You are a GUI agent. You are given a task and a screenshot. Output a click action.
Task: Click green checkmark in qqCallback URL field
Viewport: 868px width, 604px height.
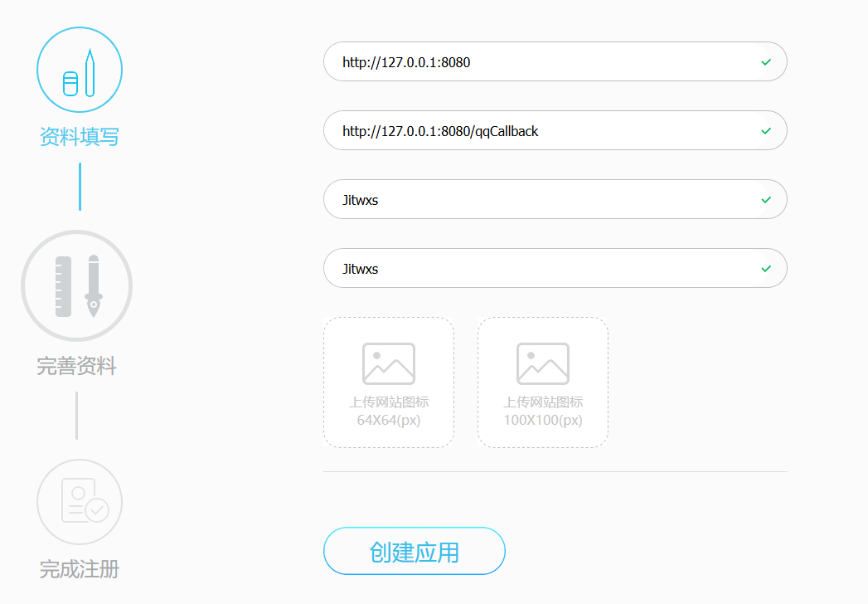[x=766, y=131]
